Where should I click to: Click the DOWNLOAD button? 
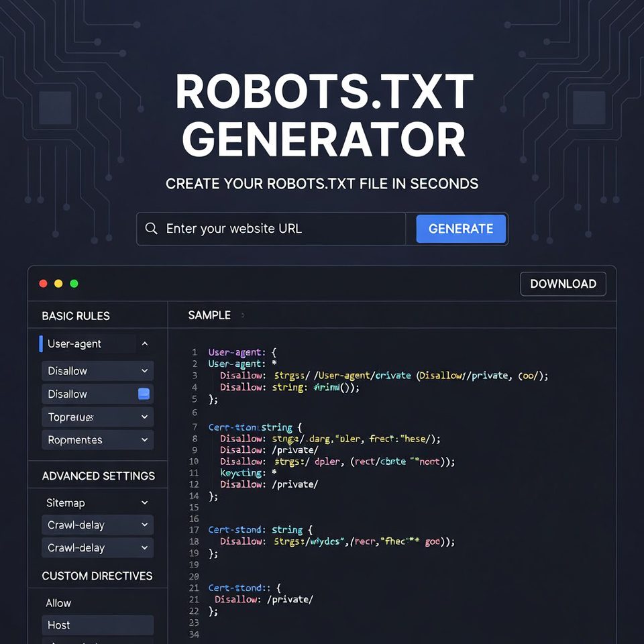tap(563, 284)
